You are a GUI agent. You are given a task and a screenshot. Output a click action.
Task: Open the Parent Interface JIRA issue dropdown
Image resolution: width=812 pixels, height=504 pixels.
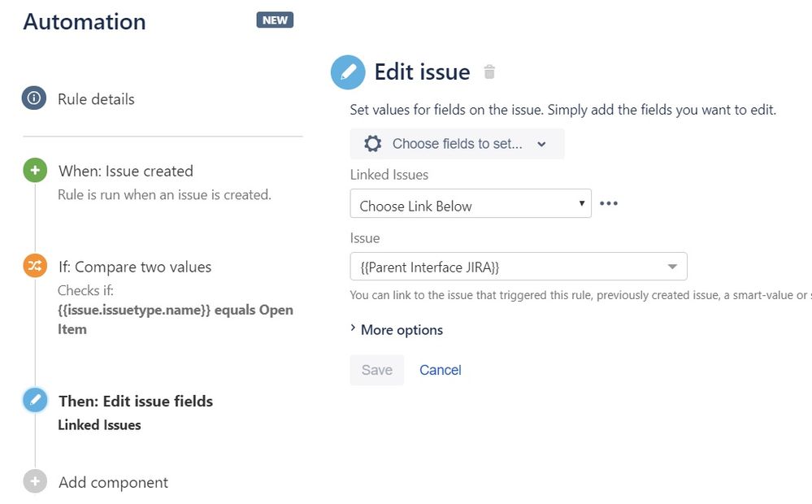pos(518,267)
